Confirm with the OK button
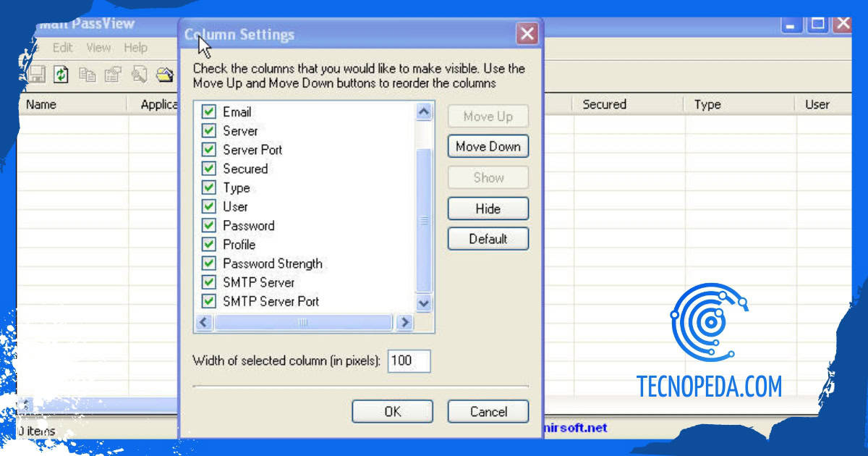 point(393,412)
